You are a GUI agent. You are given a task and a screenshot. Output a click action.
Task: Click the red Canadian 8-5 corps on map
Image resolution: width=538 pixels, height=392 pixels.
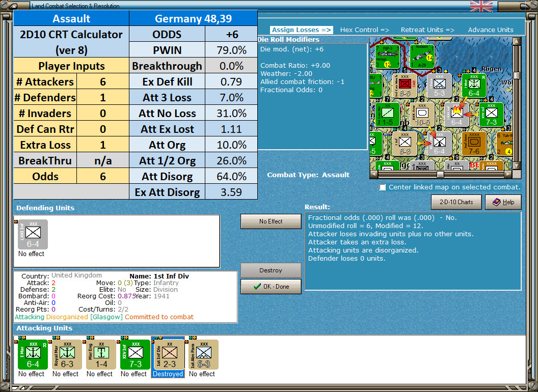pyautogui.click(x=405, y=86)
